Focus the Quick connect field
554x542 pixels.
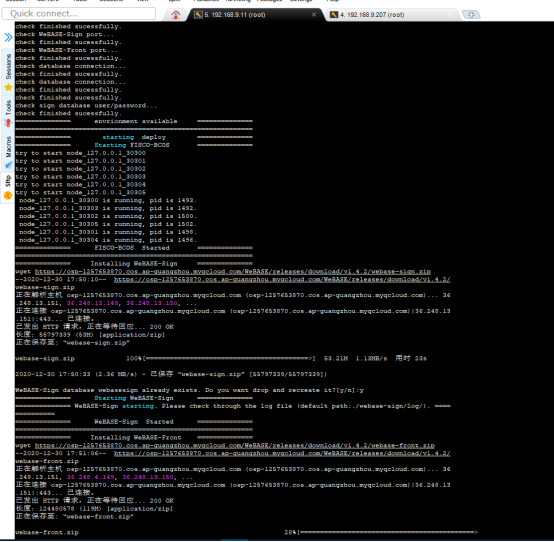click(x=79, y=13)
